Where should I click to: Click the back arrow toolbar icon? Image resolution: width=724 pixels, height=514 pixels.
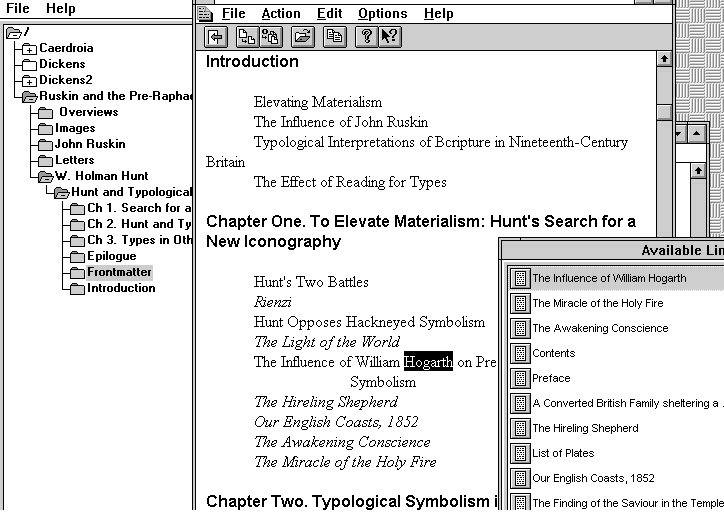coord(216,36)
